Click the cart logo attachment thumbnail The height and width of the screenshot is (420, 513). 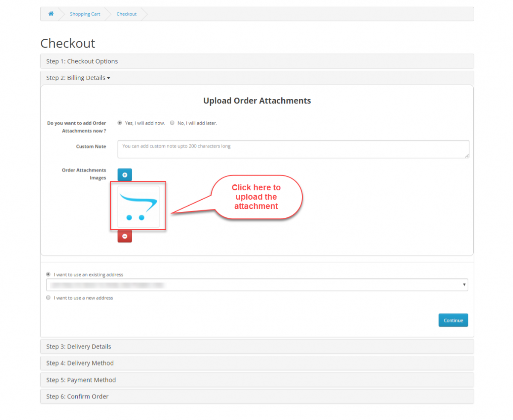[x=138, y=206]
